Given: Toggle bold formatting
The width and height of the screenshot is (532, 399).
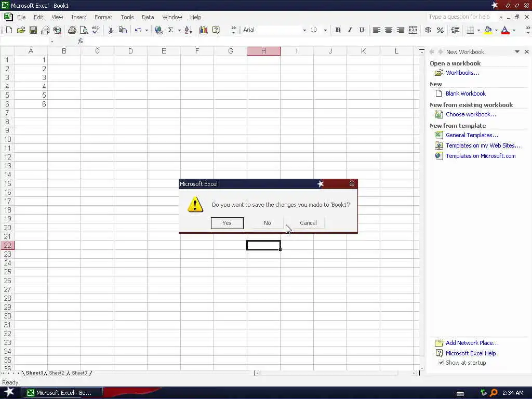Looking at the screenshot, I should (338, 30).
